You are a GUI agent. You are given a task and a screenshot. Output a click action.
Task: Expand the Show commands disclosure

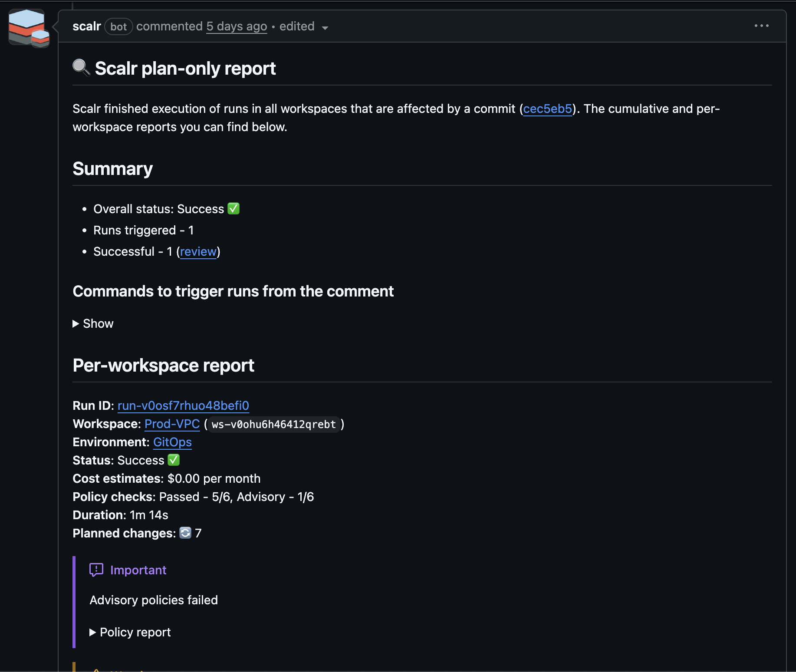(x=93, y=323)
